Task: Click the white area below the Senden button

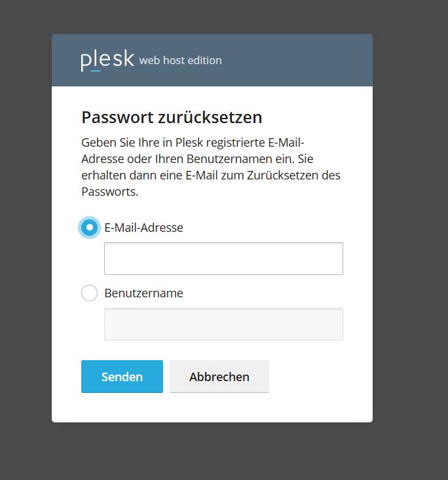Action: tap(122, 407)
